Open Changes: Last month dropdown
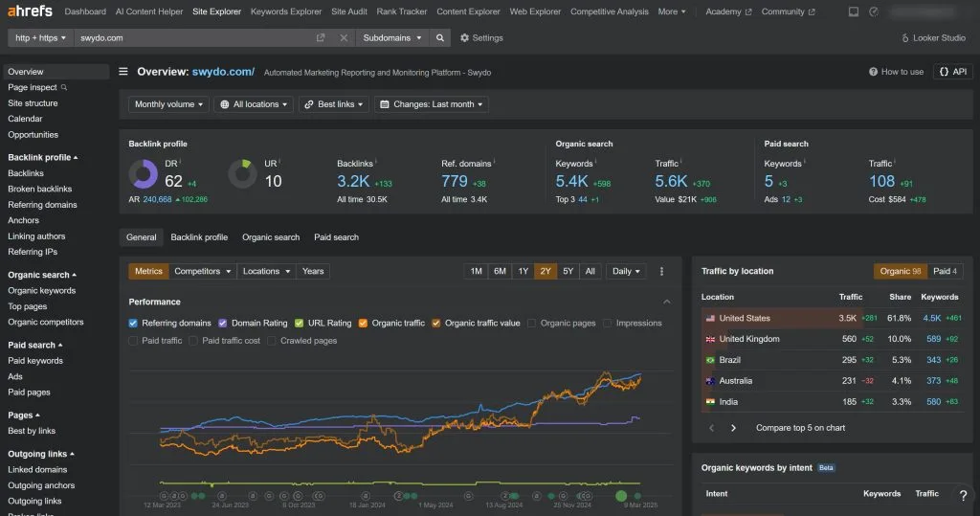Viewport: 980px width, 516px height. pos(432,104)
